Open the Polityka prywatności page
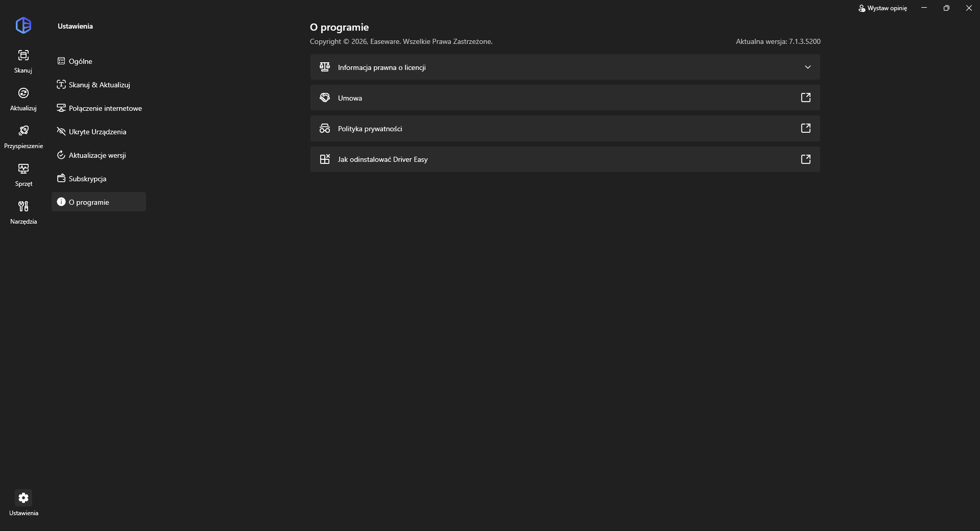The width and height of the screenshot is (980, 531). click(x=565, y=128)
